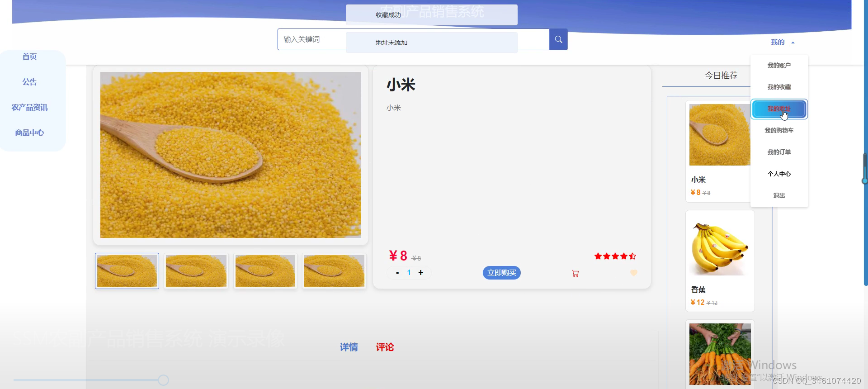The image size is (868, 389).
Task: Open 农产品资讯 in the sidebar
Action: pos(29,107)
